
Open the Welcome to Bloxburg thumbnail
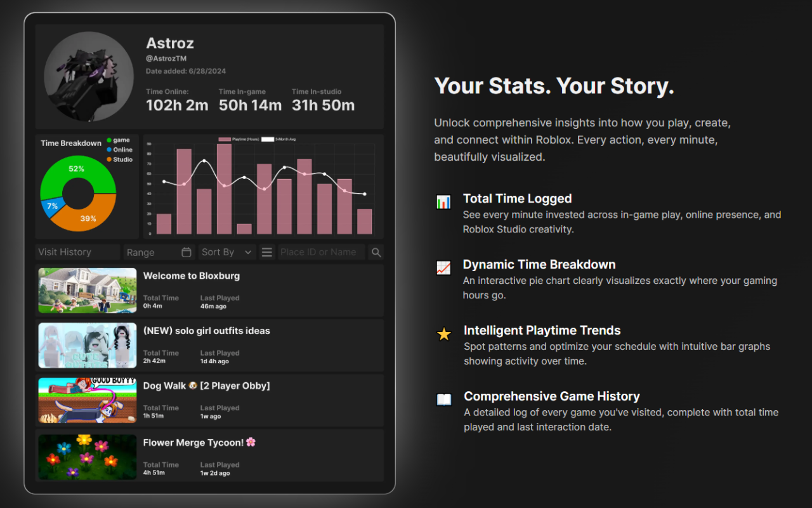pos(88,290)
